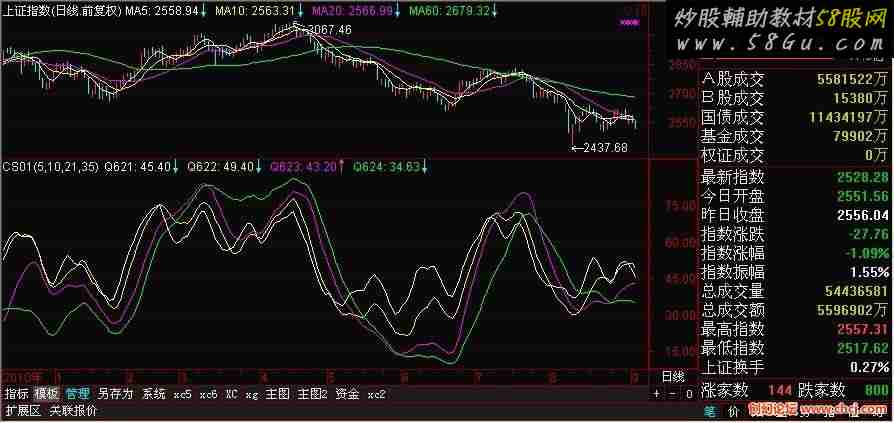Screen dimensions: 894x423
Task: Click the 上证指数(日线,前复权) chart title
Action: pos(59,11)
